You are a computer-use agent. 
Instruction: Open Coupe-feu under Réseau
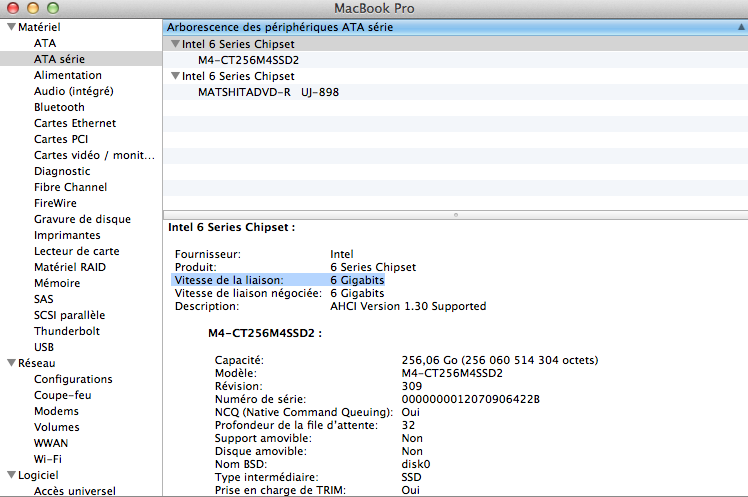(62, 395)
